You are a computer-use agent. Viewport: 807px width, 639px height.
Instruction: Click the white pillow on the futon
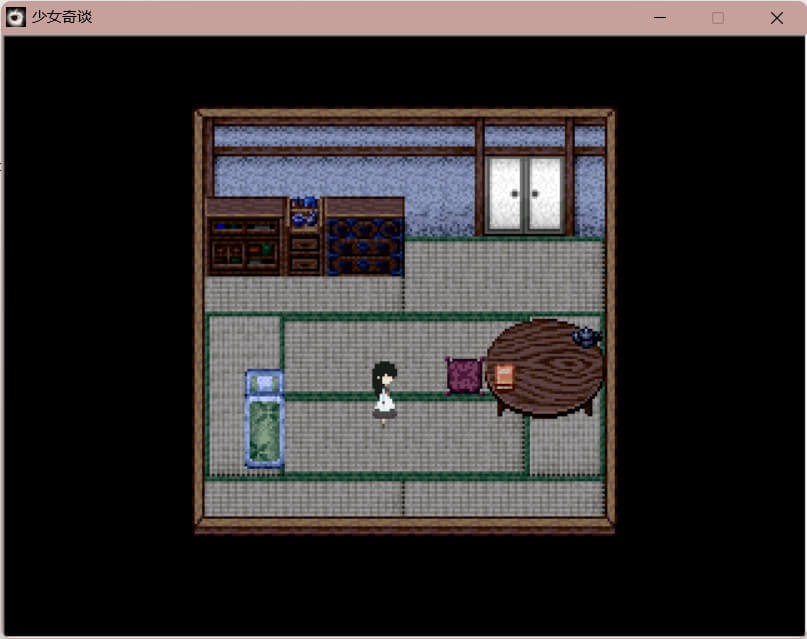pos(264,383)
